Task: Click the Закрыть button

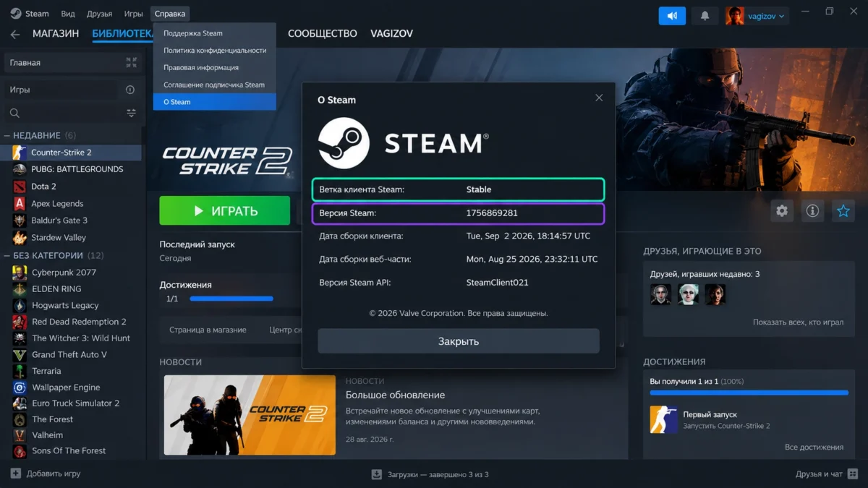Action: [459, 341]
